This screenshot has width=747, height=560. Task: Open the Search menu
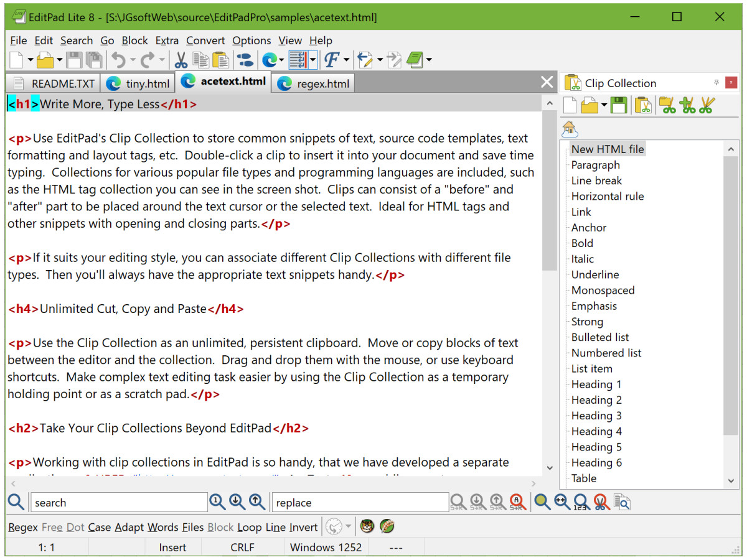77,40
